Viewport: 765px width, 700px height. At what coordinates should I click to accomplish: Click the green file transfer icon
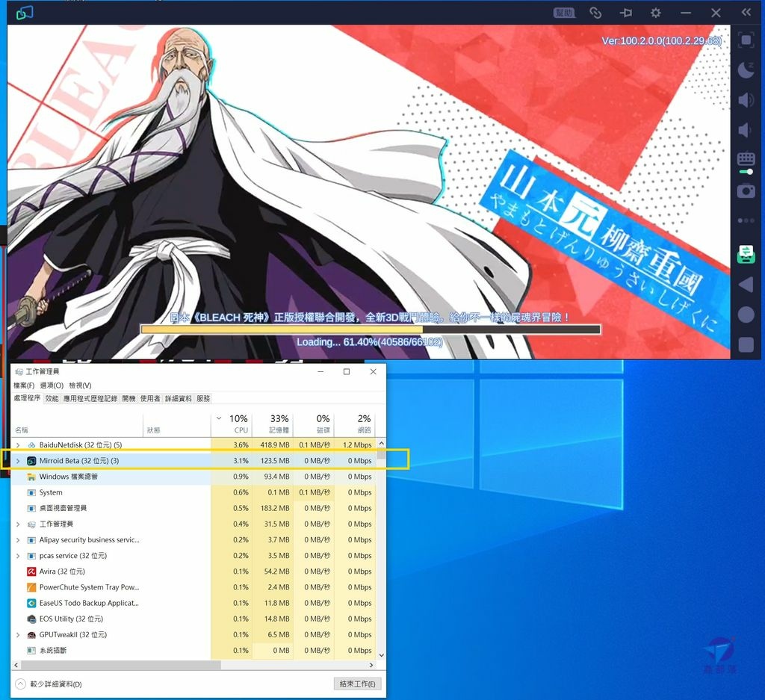point(746,254)
